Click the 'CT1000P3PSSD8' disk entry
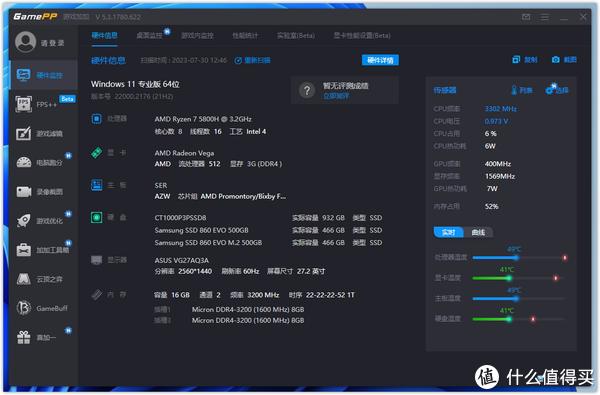 point(180,217)
